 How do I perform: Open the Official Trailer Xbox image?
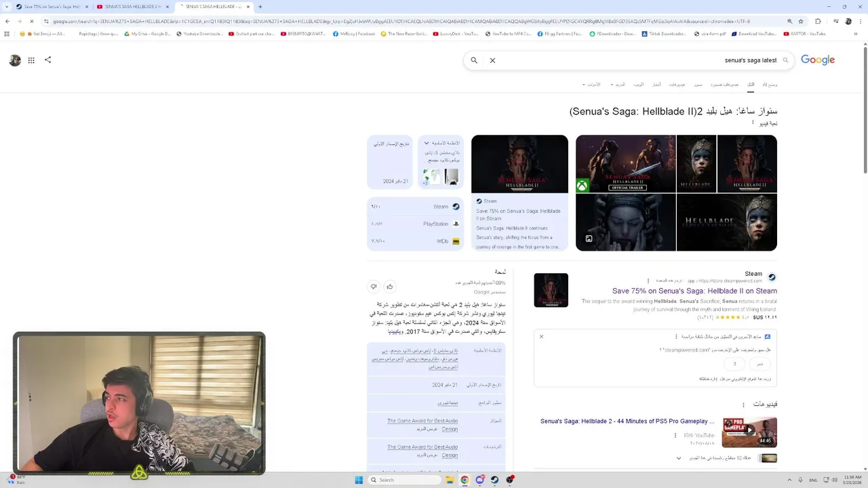coord(625,164)
